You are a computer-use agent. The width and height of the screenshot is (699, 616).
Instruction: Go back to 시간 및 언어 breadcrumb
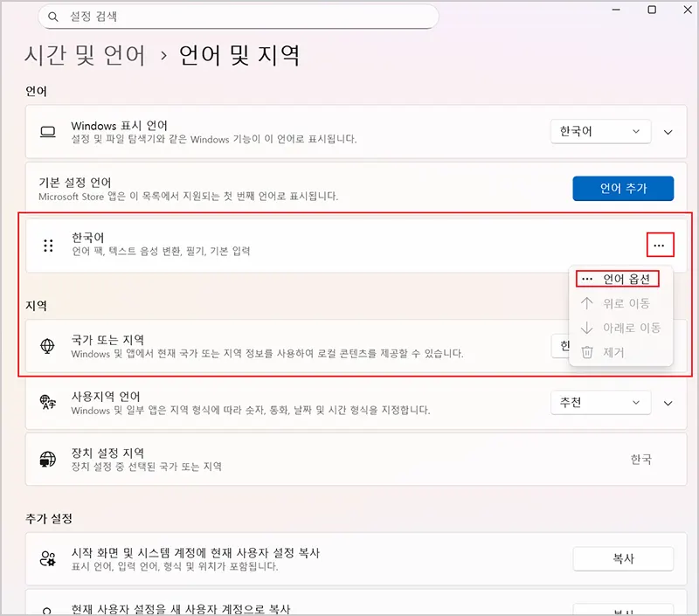(x=85, y=56)
